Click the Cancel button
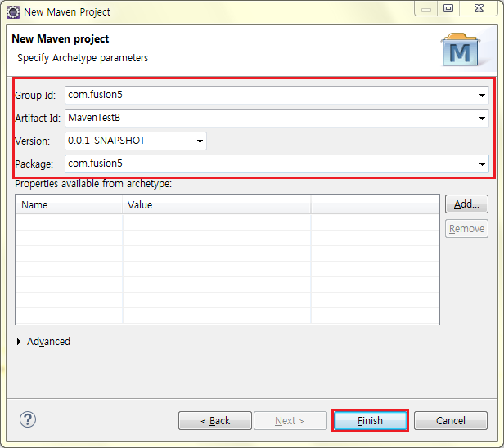 (x=451, y=421)
